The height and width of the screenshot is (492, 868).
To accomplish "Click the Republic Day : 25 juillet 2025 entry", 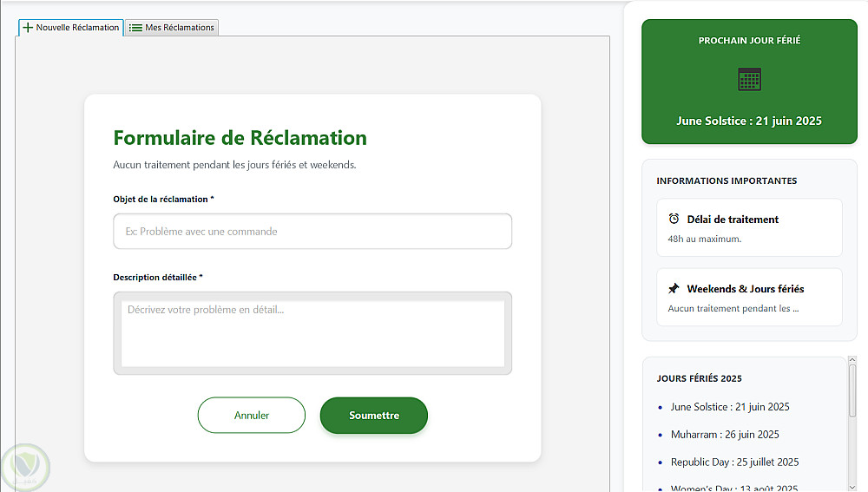I will (734, 462).
